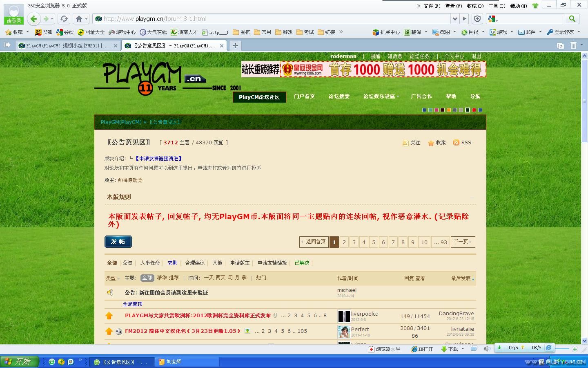Open the 搜狐 bookmark
The image size is (588, 368).
44,32
